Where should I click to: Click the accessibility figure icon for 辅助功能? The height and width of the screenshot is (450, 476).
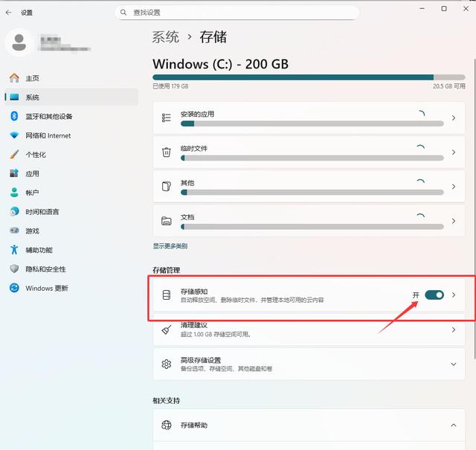14,250
